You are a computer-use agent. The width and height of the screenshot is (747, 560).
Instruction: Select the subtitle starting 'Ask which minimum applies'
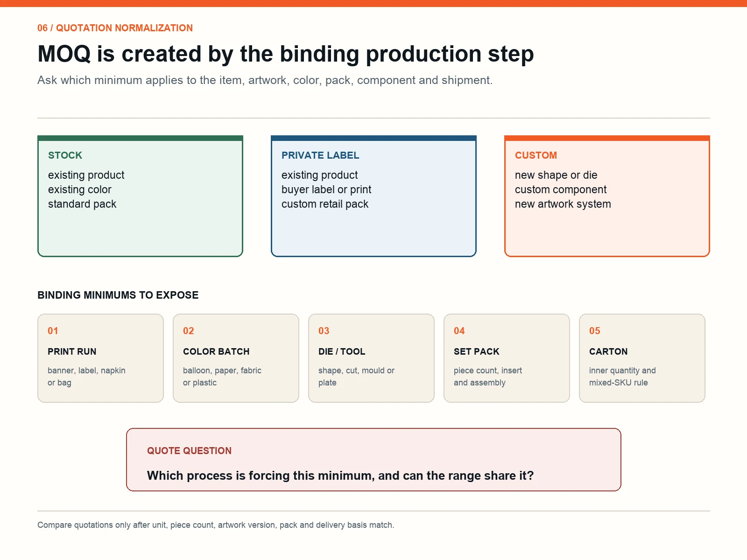[x=265, y=80]
